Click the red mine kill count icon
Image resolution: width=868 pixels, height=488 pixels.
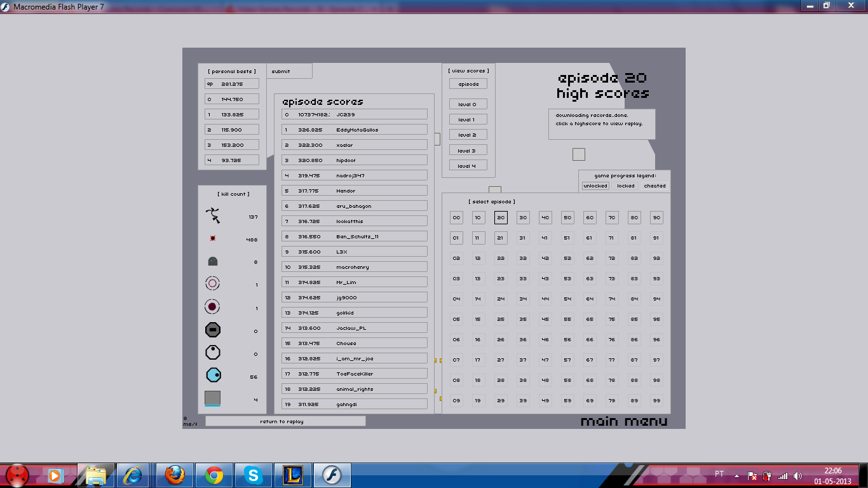pos(213,238)
